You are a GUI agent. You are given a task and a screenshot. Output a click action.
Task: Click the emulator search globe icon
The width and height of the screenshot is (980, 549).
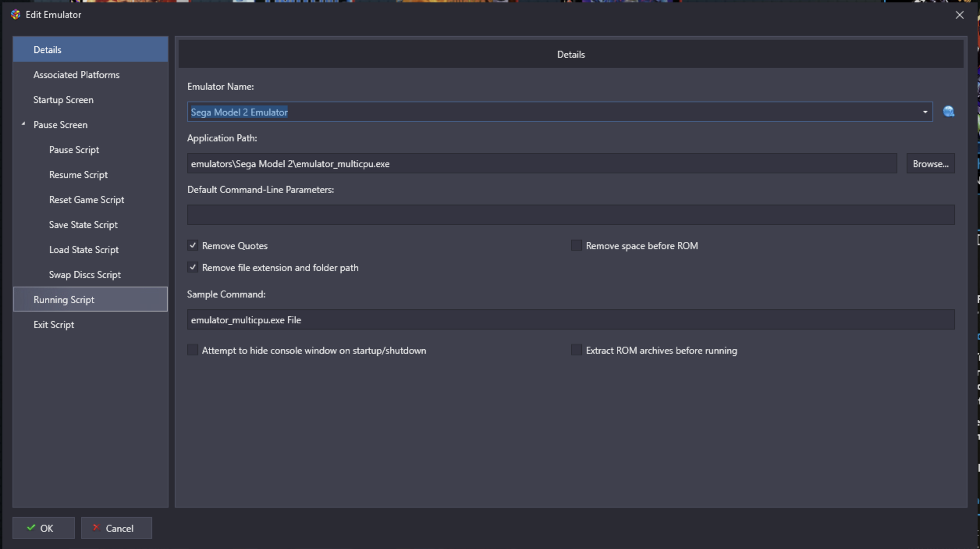pos(949,112)
